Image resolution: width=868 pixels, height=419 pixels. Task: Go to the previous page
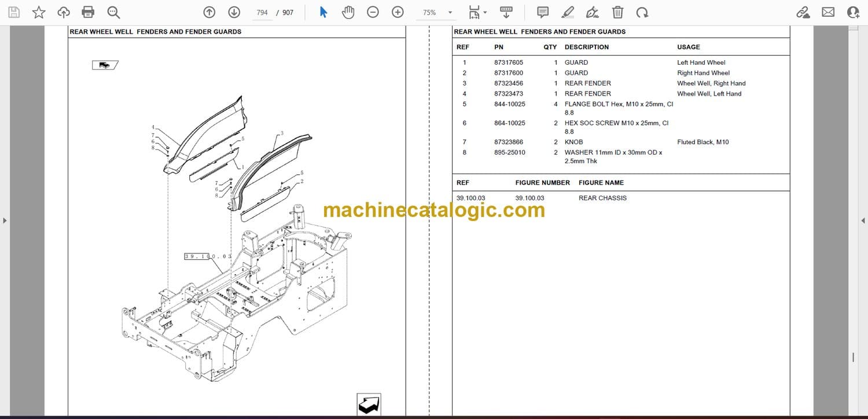pyautogui.click(x=209, y=12)
